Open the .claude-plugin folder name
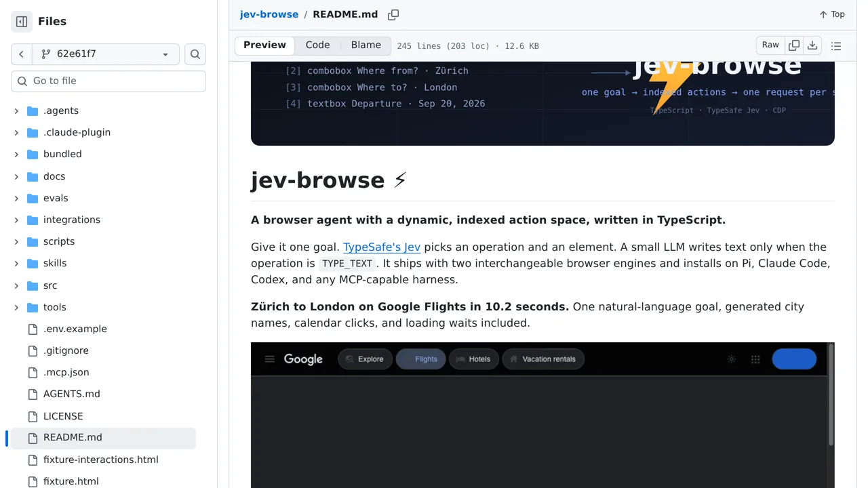868x488 pixels. coord(77,132)
